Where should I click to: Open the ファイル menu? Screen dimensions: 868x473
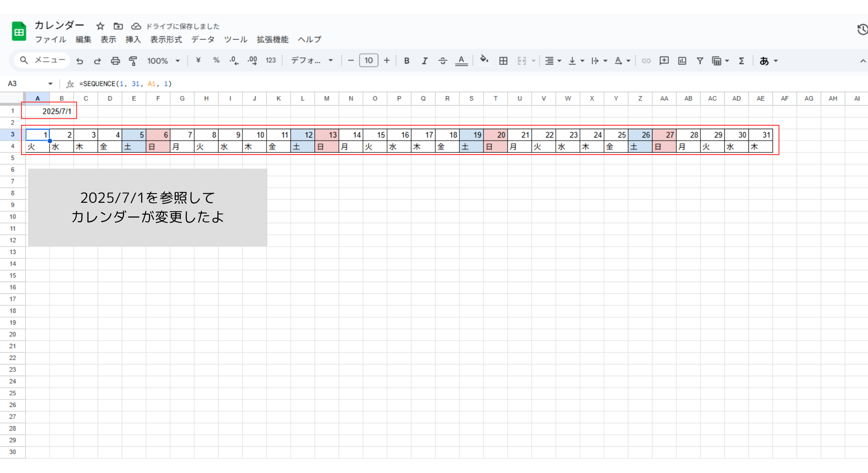coord(50,39)
